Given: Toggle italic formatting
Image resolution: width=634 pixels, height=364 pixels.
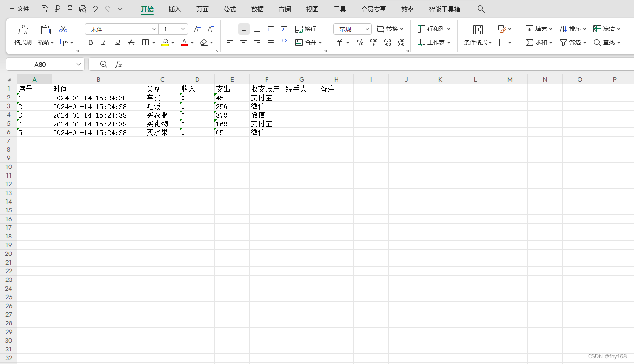Looking at the screenshot, I should (104, 42).
